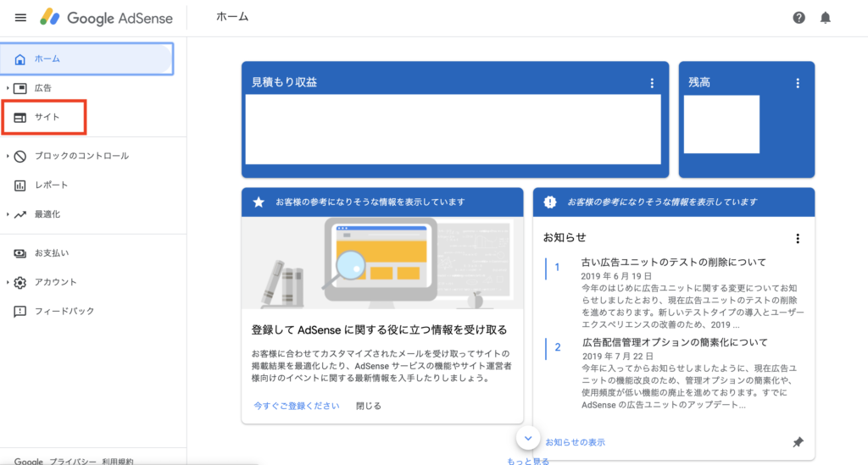Click the お知らせ heading text
This screenshot has width=868, height=465.
pyautogui.click(x=564, y=238)
